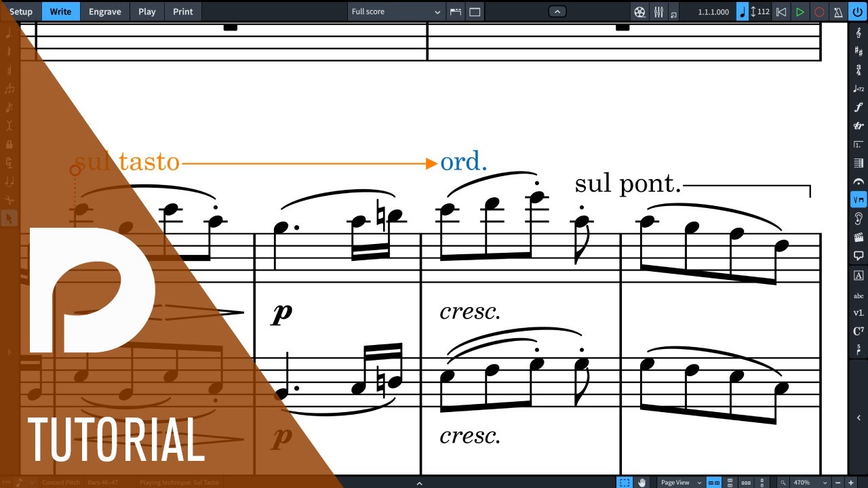Select the Hand tool

coord(642,483)
